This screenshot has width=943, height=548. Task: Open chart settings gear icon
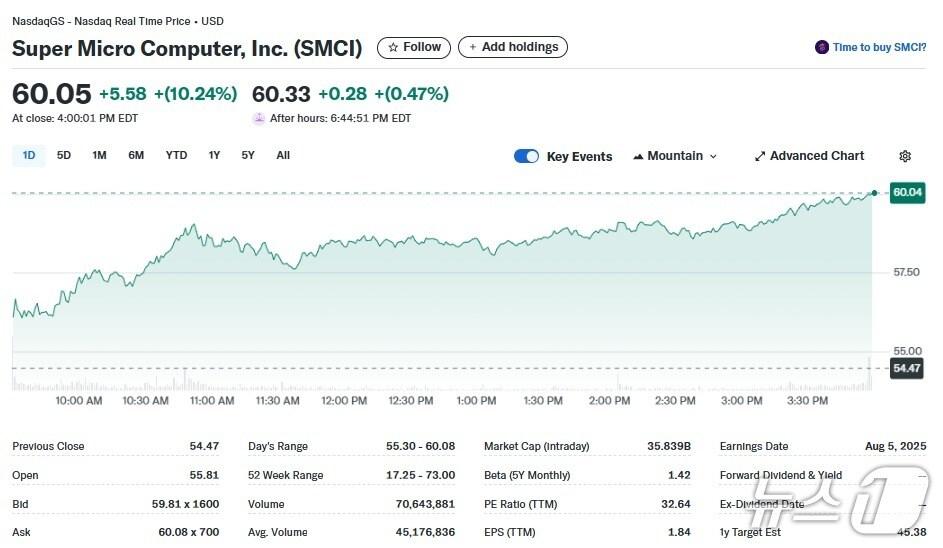pyautogui.click(x=905, y=156)
